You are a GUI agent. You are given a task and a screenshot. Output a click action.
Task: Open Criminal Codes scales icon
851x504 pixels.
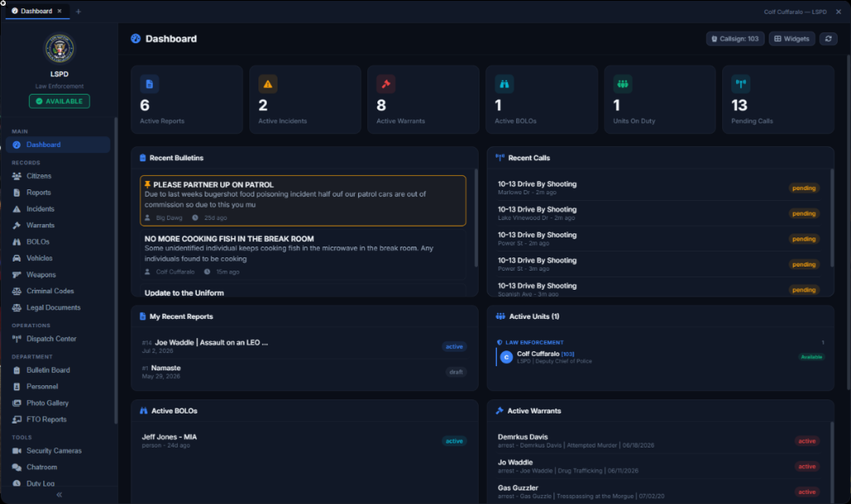tap(17, 291)
